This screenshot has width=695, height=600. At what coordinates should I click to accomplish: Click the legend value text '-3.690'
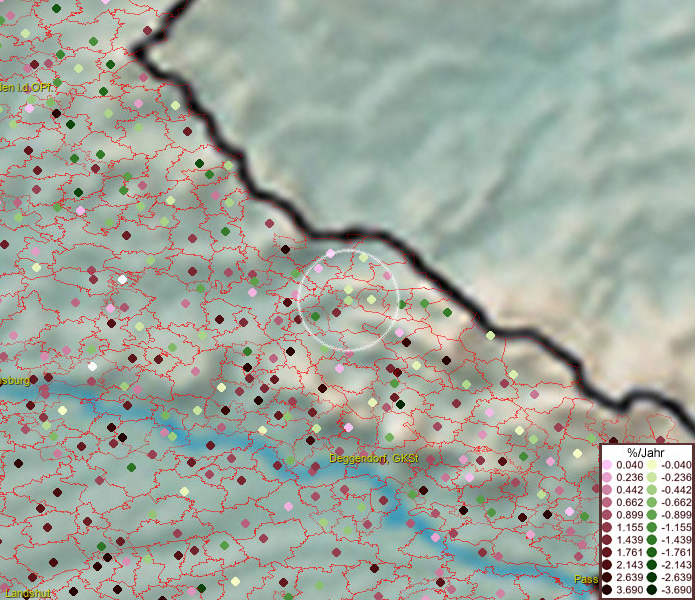coord(676,590)
